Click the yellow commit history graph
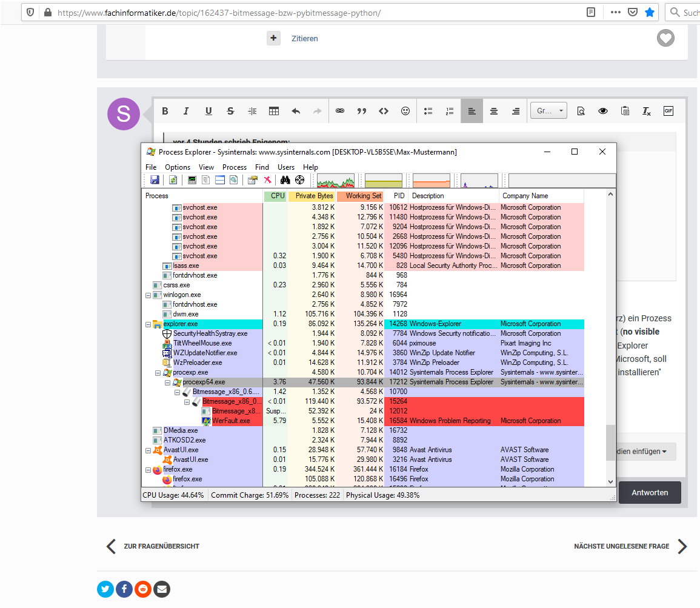Screen dimensions: 700x608 pyautogui.click(x=384, y=181)
